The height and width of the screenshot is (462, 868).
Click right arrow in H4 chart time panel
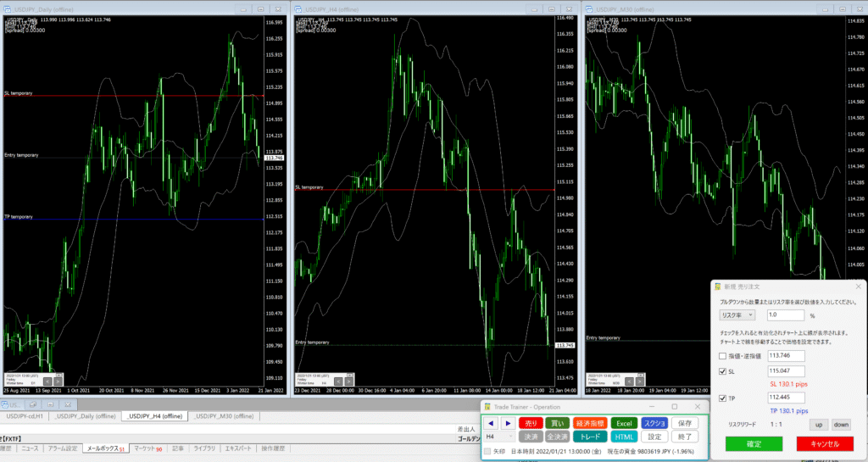point(348,381)
